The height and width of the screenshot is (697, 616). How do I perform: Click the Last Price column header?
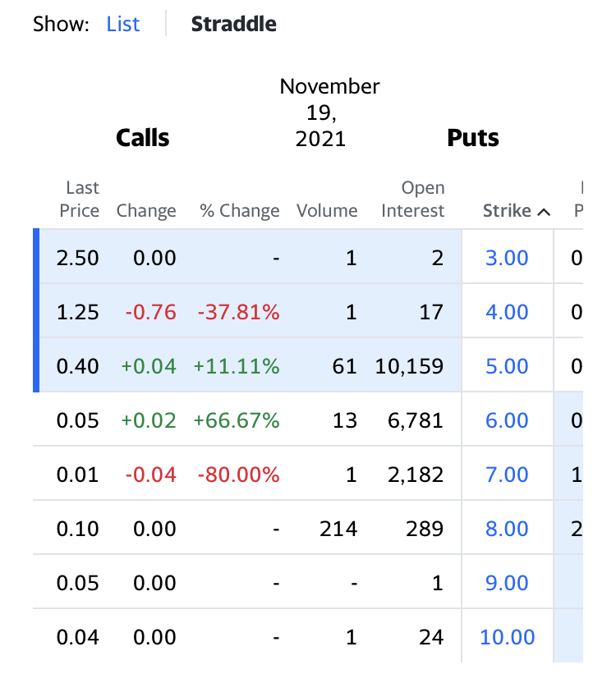click(x=80, y=199)
